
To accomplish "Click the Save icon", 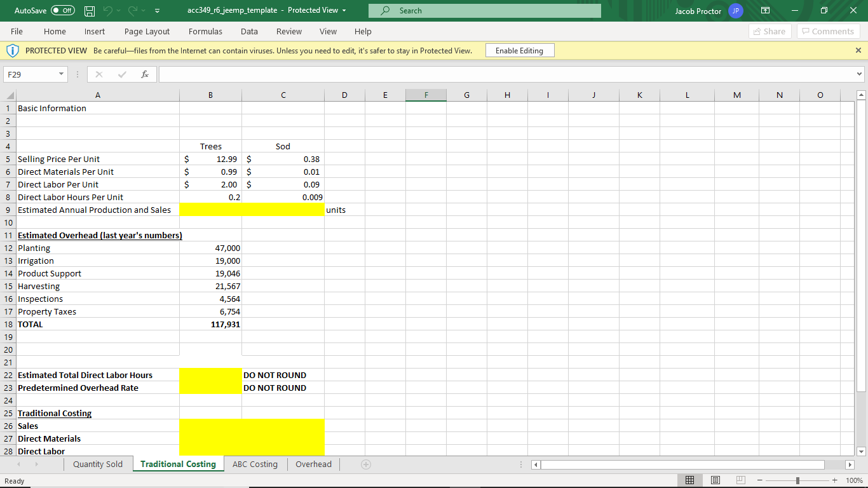I will (x=89, y=10).
